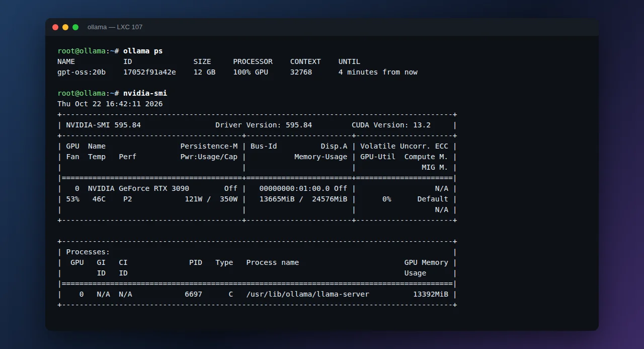644x349 pixels.
Task: Click the 'ollama ps' command text
Action: click(x=143, y=51)
